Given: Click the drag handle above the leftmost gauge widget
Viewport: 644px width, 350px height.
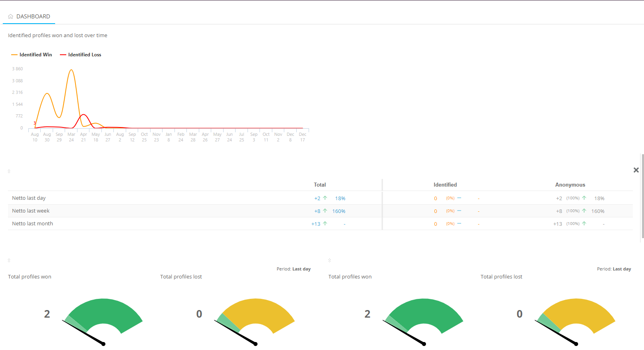Looking at the screenshot, I should (9, 260).
